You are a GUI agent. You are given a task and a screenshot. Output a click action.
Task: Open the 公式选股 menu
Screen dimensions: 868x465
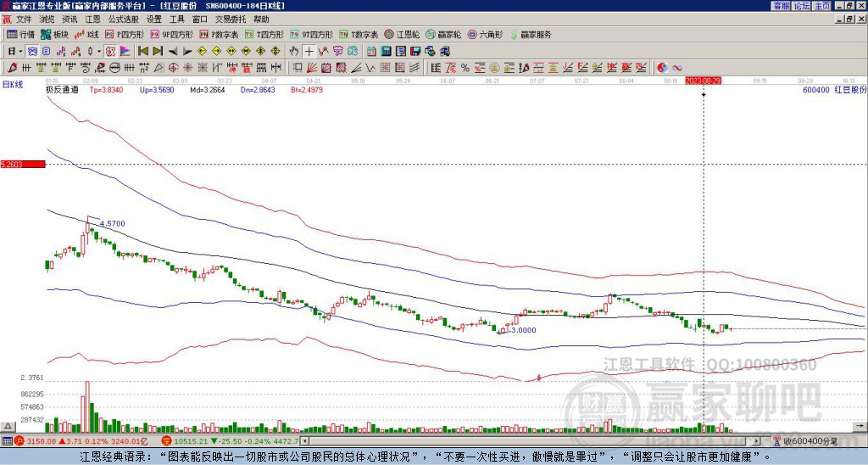[x=124, y=20]
